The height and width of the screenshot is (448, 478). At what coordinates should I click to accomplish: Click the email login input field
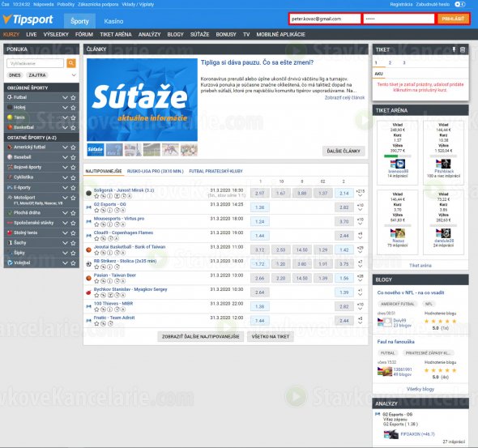coord(325,19)
